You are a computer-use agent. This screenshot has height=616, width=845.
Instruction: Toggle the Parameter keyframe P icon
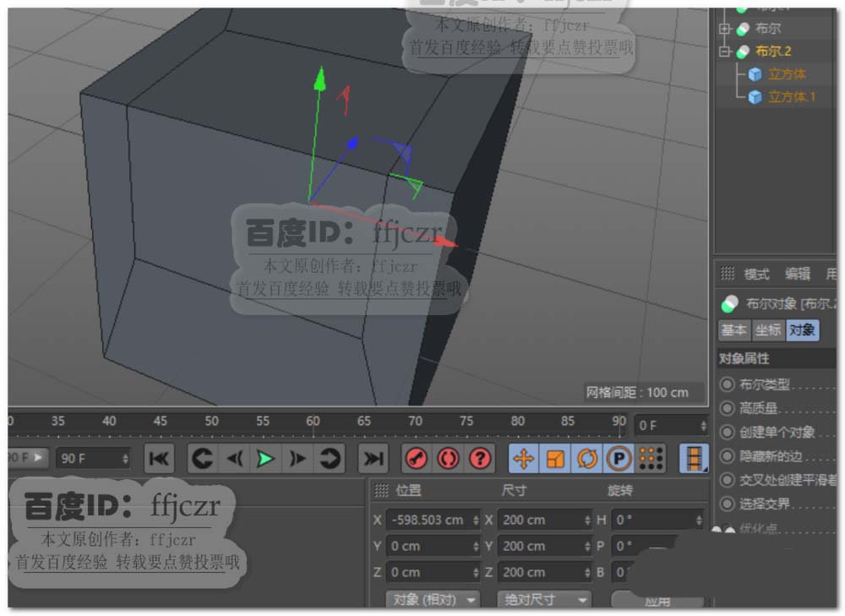[x=619, y=459]
